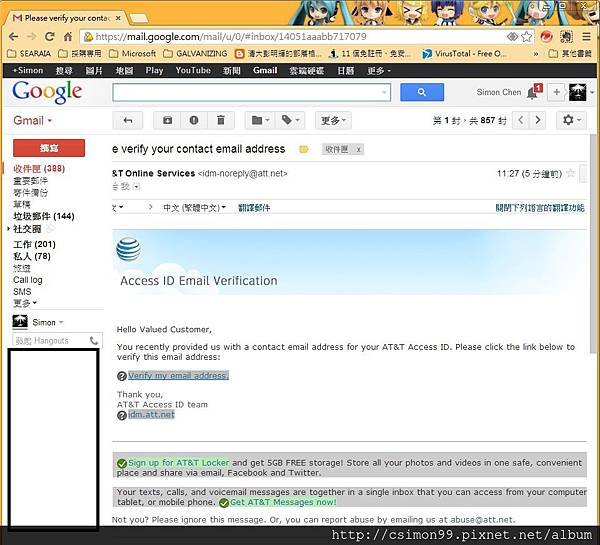The height and width of the screenshot is (545, 600).
Task: Click the link to turn off translation
Action: pos(540,208)
